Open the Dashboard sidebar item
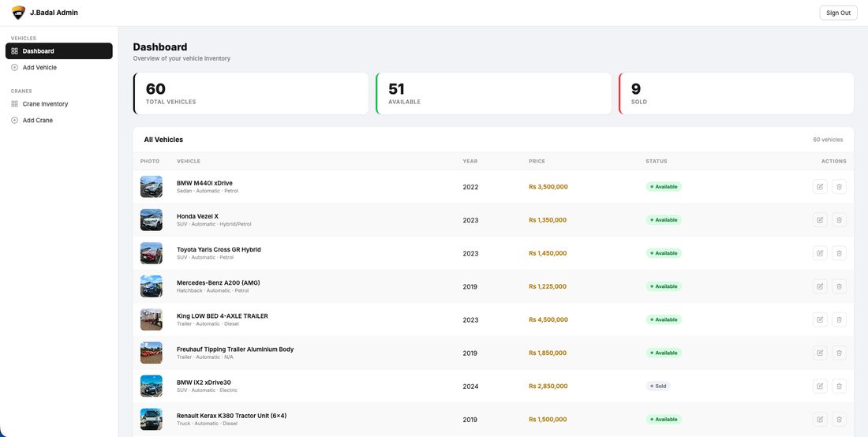Screen dimensions: 868x437 [x=58, y=51]
